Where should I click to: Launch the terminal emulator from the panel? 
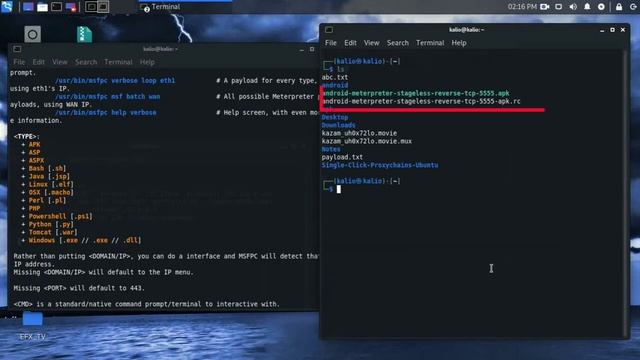[x=57, y=7]
